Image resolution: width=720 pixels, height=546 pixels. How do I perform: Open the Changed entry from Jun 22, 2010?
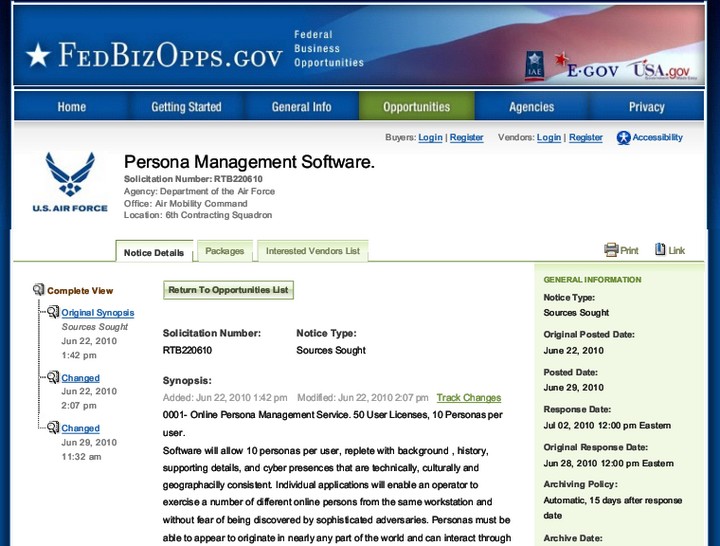80,378
